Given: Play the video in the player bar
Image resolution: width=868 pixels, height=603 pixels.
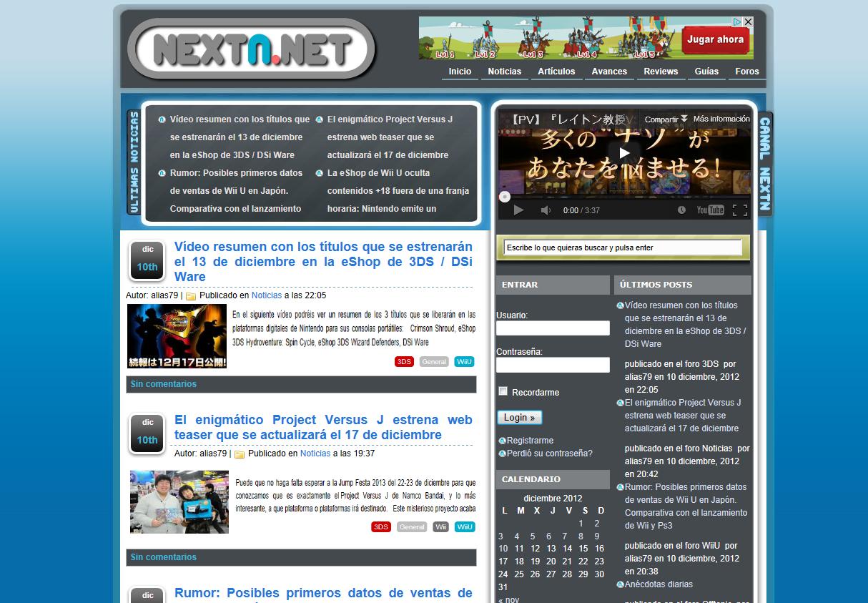Looking at the screenshot, I should pos(519,210).
